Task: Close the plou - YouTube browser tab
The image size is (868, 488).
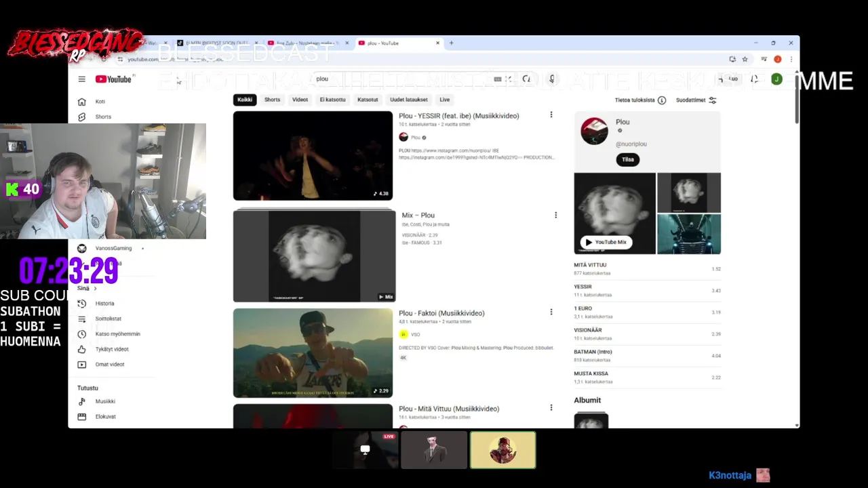Action: pos(437,43)
